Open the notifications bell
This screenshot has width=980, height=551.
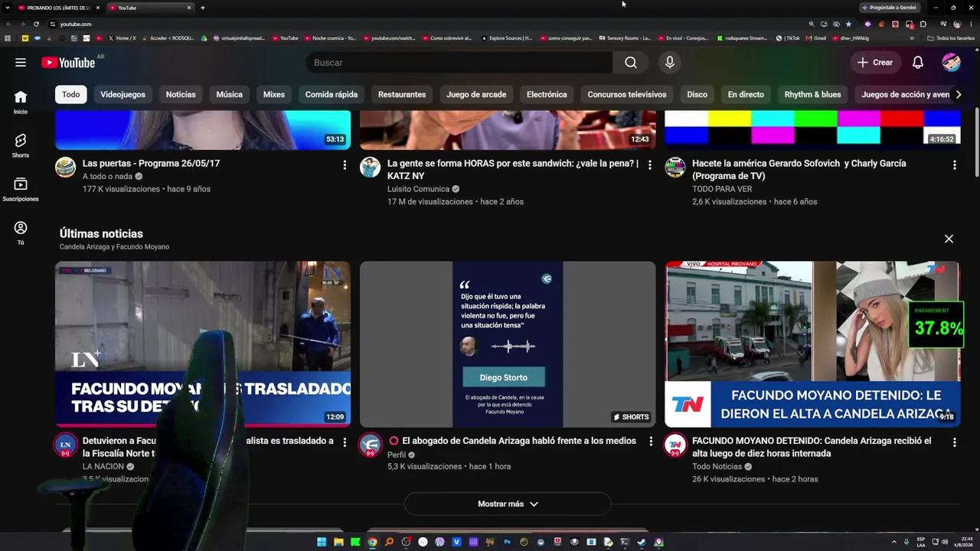click(918, 63)
